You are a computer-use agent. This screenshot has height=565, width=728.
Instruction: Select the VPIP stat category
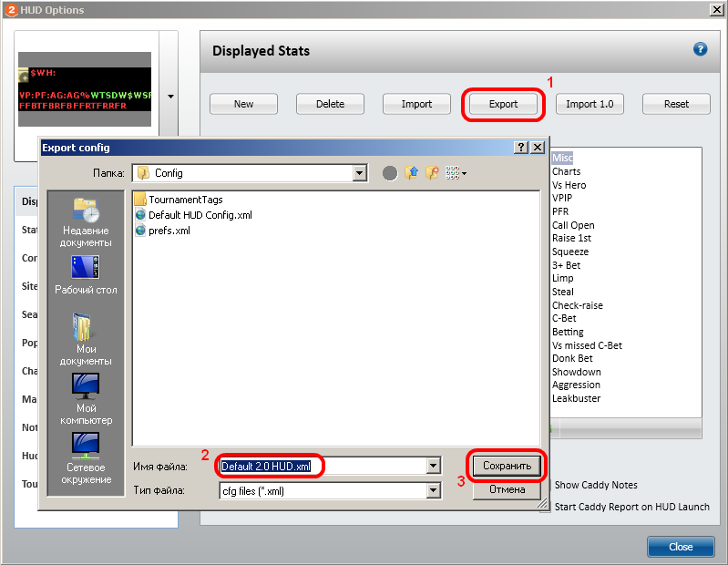click(562, 198)
